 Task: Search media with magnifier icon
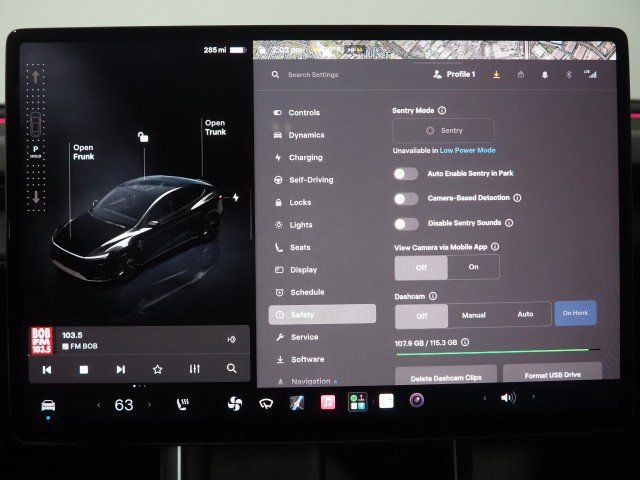click(x=231, y=369)
